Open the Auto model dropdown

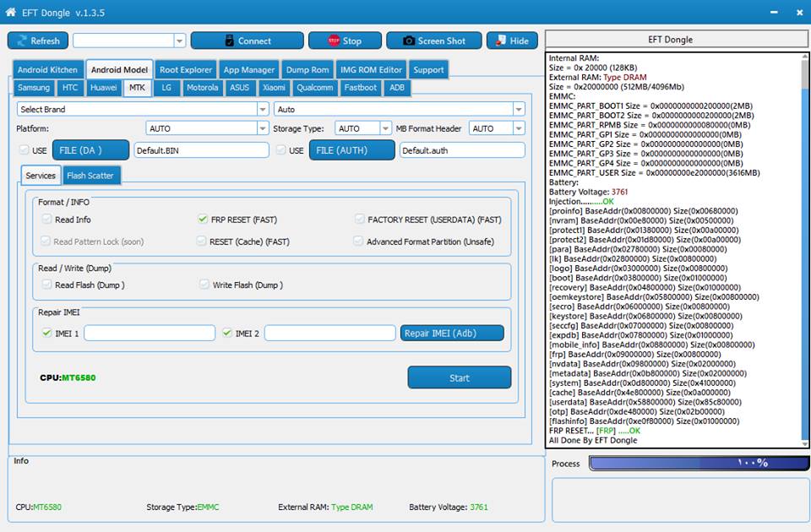tap(518, 109)
